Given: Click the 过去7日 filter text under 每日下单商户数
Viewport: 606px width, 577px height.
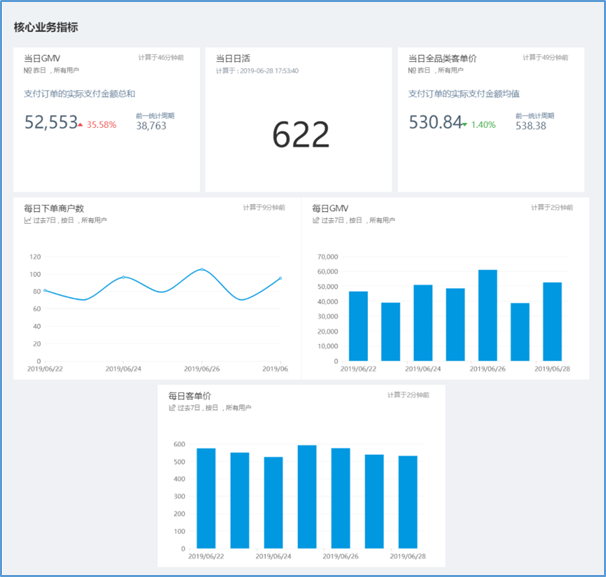Looking at the screenshot, I should [44, 220].
